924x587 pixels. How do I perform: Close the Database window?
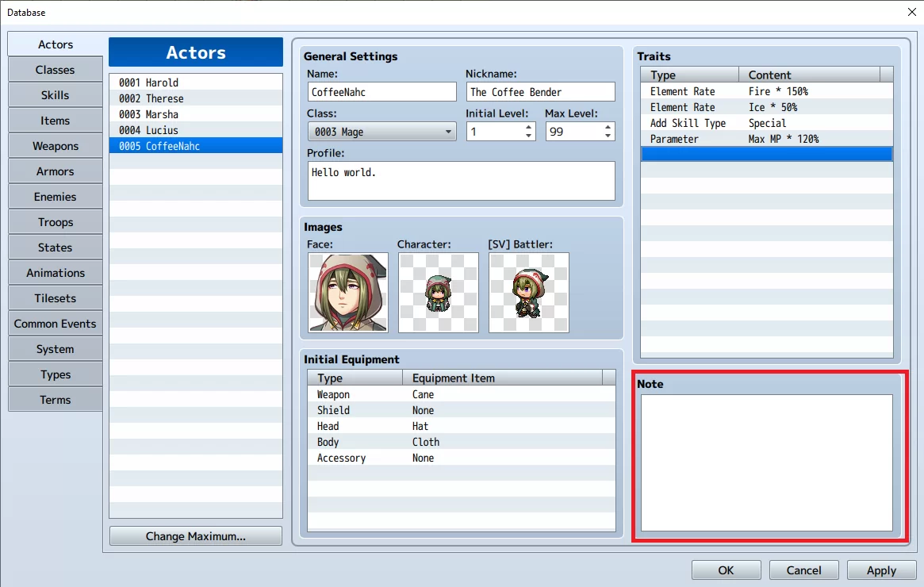[911, 12]
